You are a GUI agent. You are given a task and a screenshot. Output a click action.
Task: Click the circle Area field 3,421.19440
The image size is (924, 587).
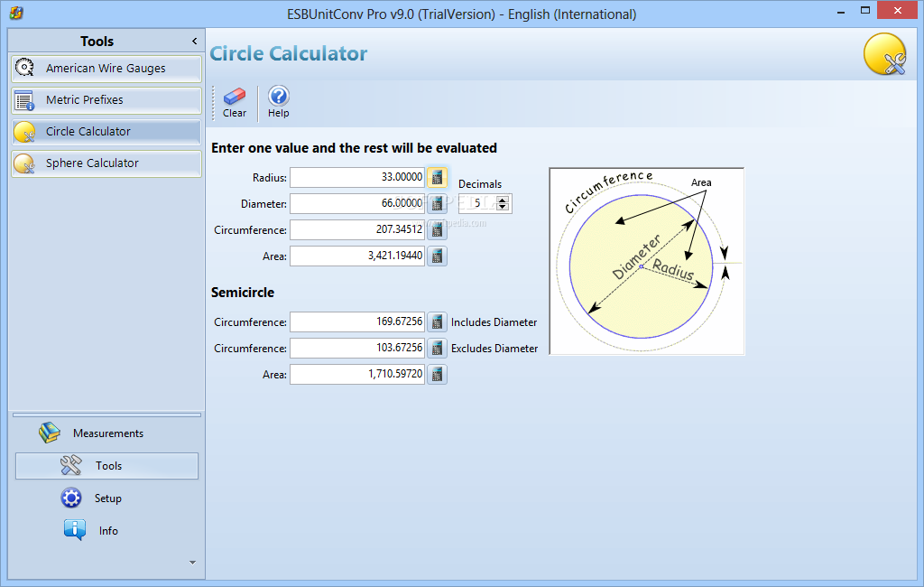pyautogui.click(x=357, y=256)
